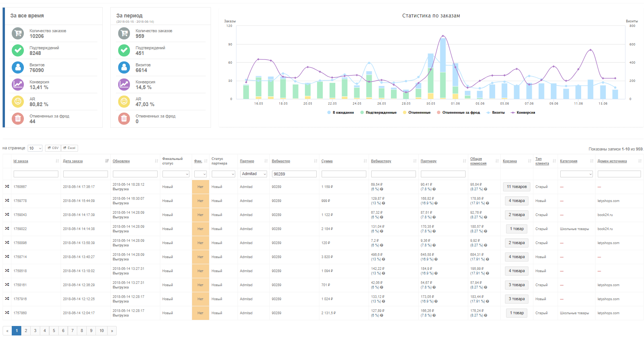The height and width of the screenshot is (340, 644).
Task: Click the cart icon in 'За все время' panel
Action: click(x=18, y=33)
